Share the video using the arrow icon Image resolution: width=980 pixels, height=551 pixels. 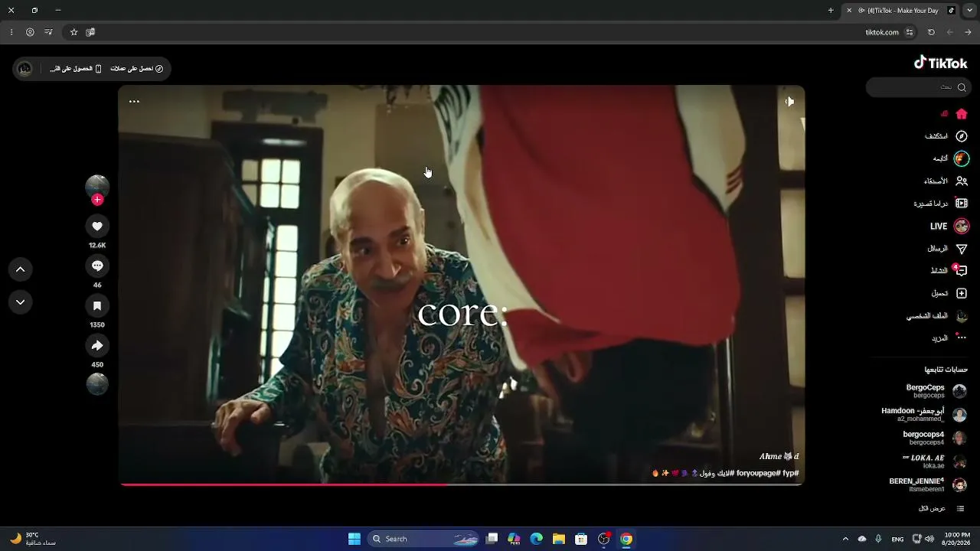click(x=97, y=346)
